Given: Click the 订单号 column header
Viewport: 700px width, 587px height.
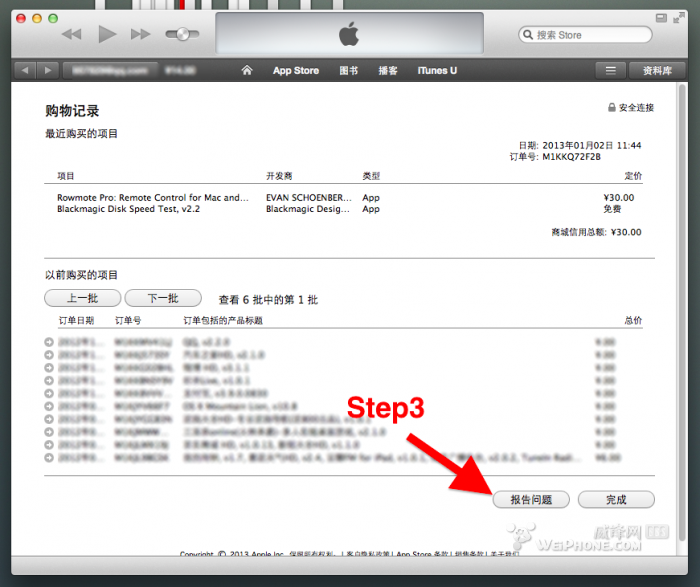Looking at the screenshot, I should tap(128, 321).
